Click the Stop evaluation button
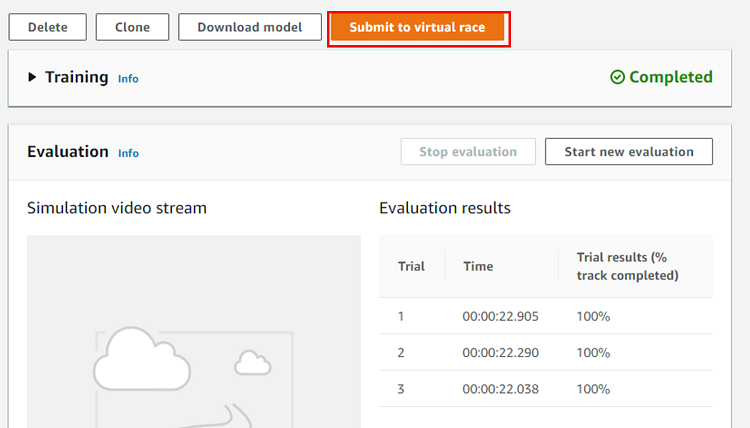This screenshot has width=750, height=428. pos(468,152)
